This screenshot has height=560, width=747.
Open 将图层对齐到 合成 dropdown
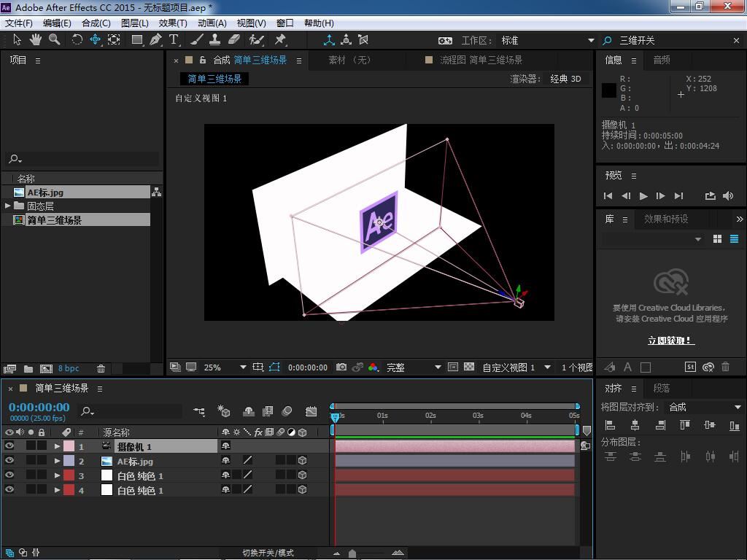point(704,407)
